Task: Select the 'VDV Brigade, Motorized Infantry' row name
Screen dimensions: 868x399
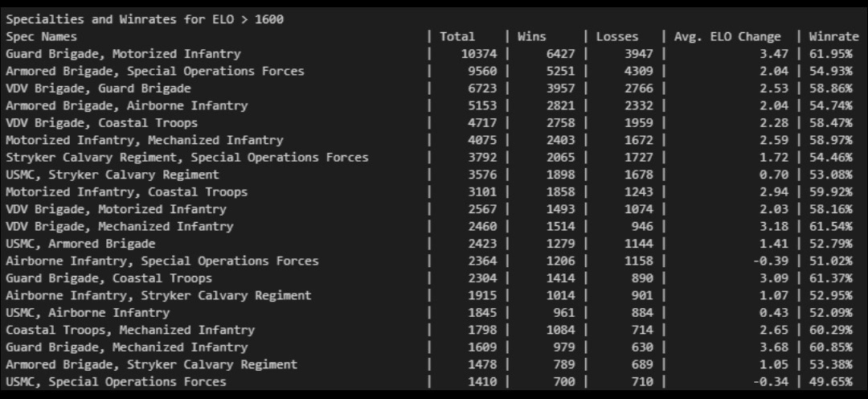Action: [117, 209]
